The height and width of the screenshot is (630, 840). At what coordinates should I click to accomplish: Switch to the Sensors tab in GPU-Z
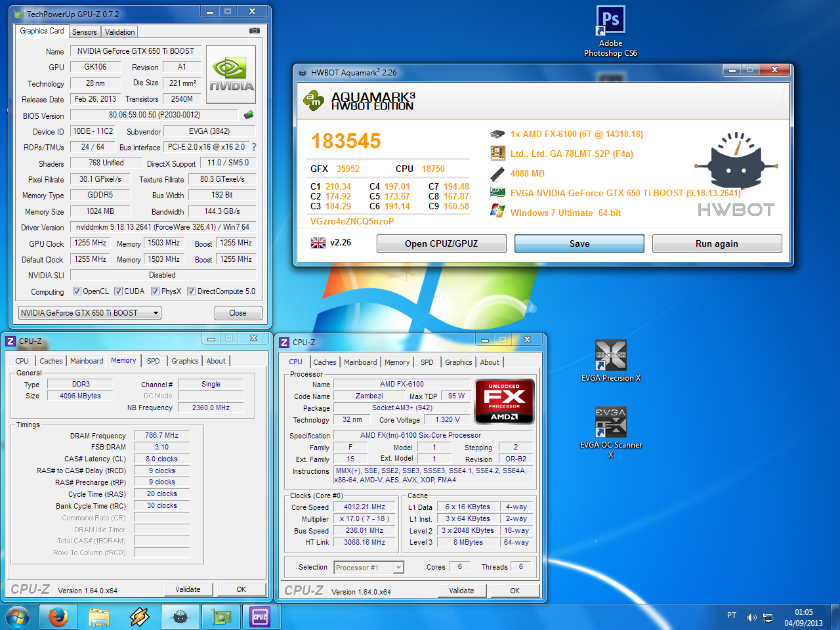[x=84, y=32]
